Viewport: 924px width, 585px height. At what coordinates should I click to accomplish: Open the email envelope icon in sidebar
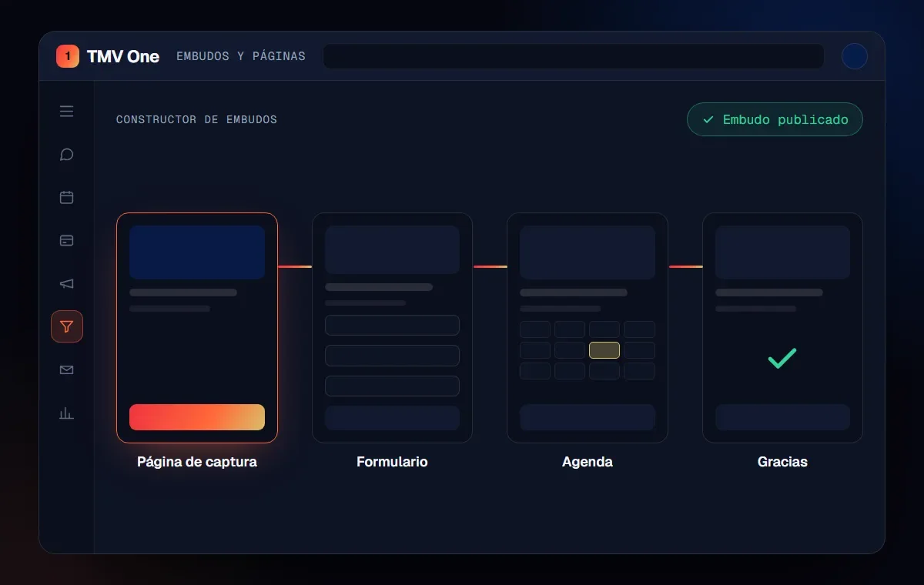(67, 370)
